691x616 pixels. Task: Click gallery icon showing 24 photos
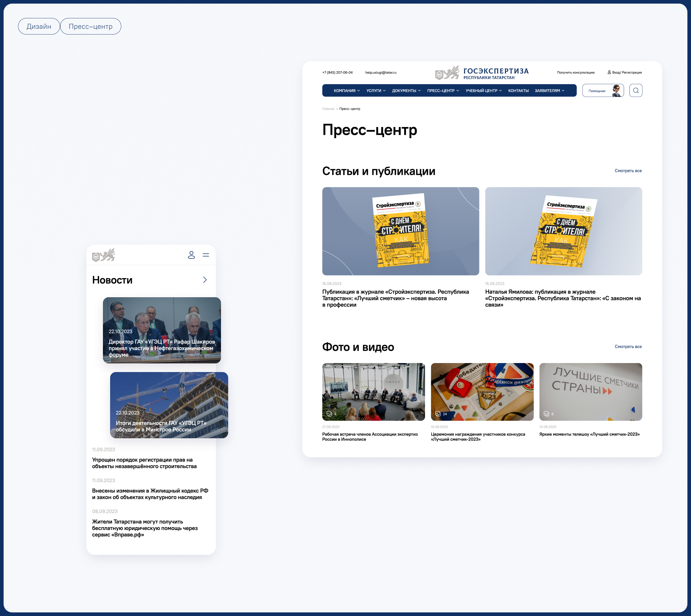(x=438, y=414)
